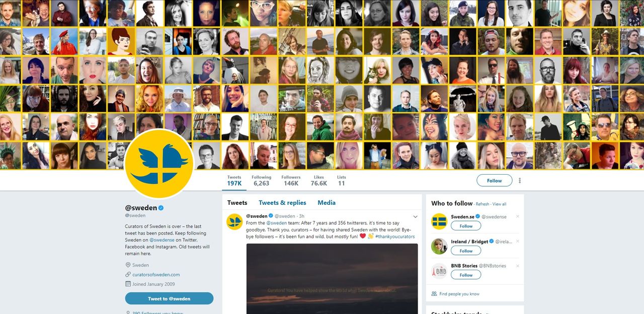Image resolution: width=644 pixels, height=314 pixels.
Task: Click the Tweet to @sweden button
Action: [169, 298]
